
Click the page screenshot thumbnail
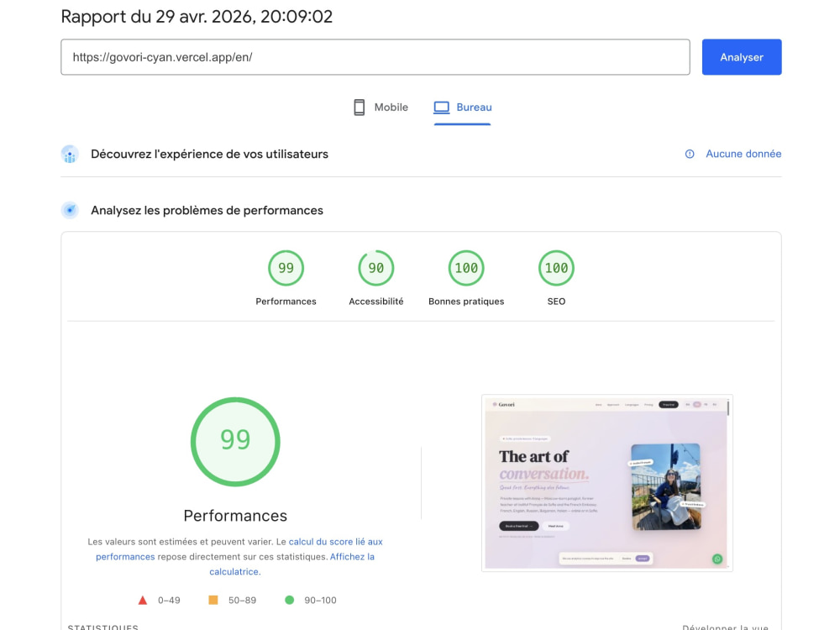click(x=607, y=483)
